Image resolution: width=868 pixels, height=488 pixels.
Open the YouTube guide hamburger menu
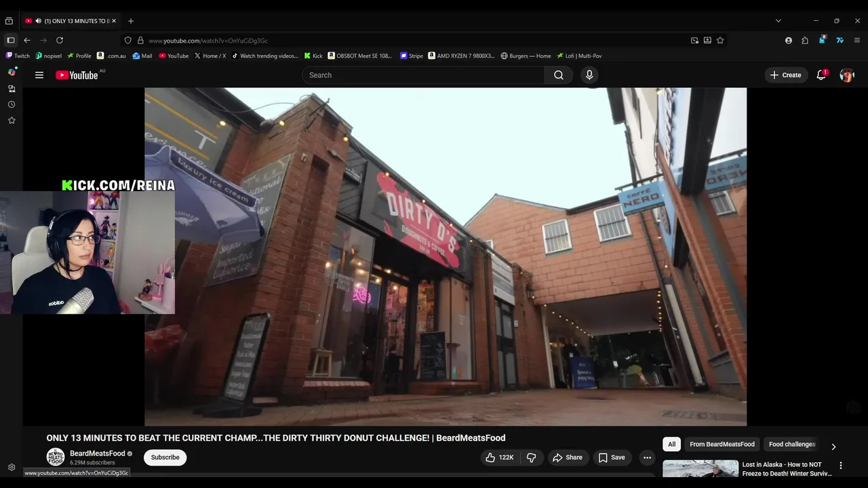click(x=39, y=75)
